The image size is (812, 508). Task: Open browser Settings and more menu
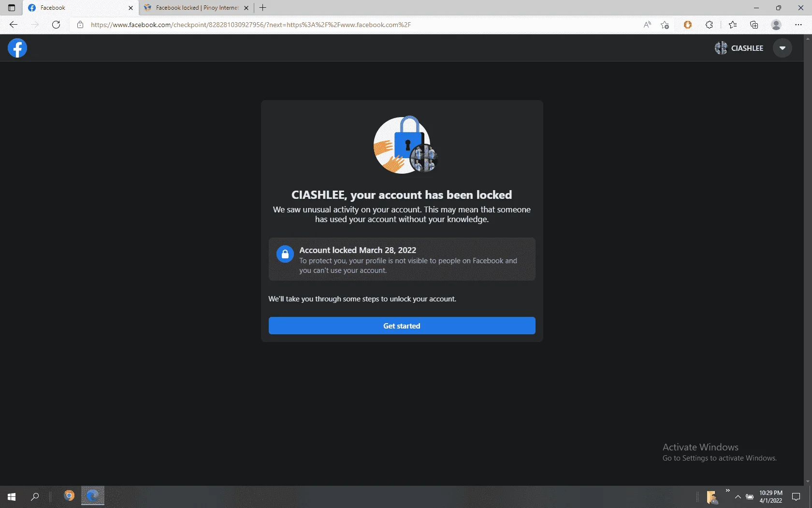coord(798,25)
